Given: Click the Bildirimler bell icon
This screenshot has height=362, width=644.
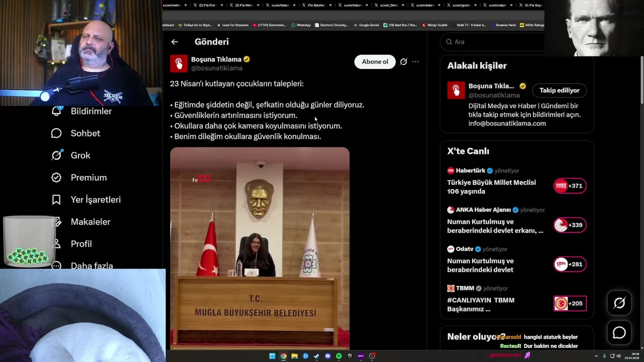Looking at the screenshot, I should [x=56, y=111].
